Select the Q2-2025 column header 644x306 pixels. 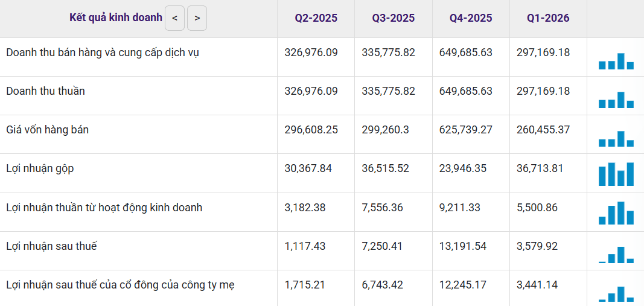point(316,18)
